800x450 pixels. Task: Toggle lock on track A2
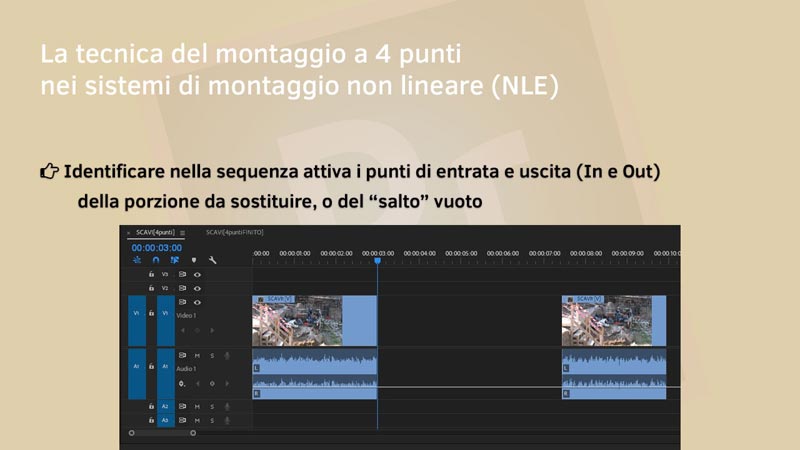point(152,407)
